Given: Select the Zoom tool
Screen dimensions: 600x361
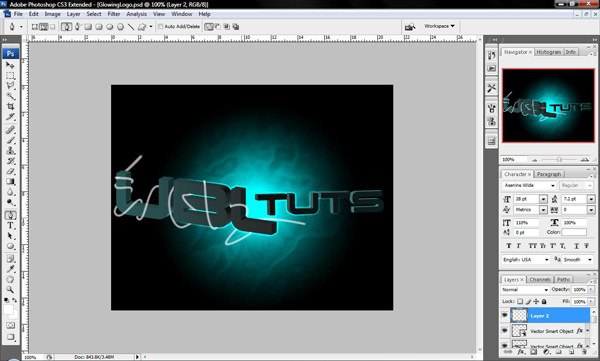Looking at the screenshot, I should tap(10, 290).
